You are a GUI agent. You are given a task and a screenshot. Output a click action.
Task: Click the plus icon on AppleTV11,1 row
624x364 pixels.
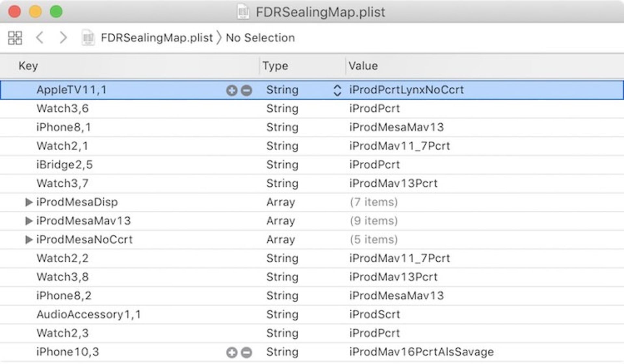pos(231,90)
